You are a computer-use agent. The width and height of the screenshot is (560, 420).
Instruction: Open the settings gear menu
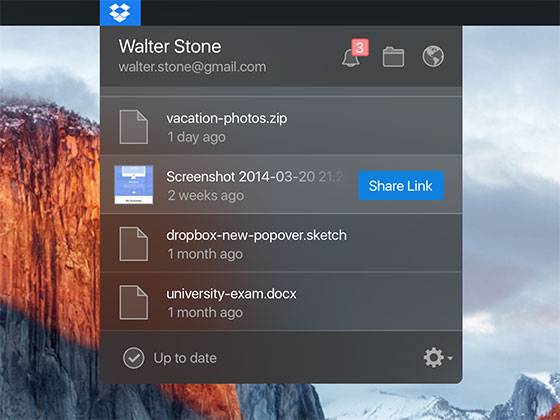[x=434, y=358]
